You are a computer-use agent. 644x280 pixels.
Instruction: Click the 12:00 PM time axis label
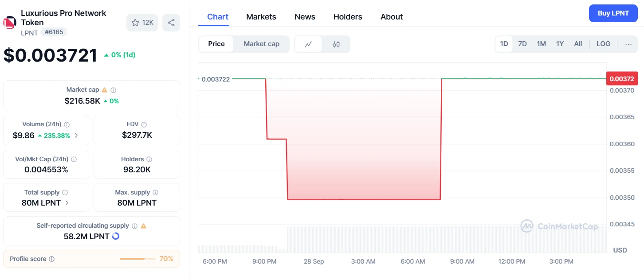pyautogui.click(x=512, y=261)
